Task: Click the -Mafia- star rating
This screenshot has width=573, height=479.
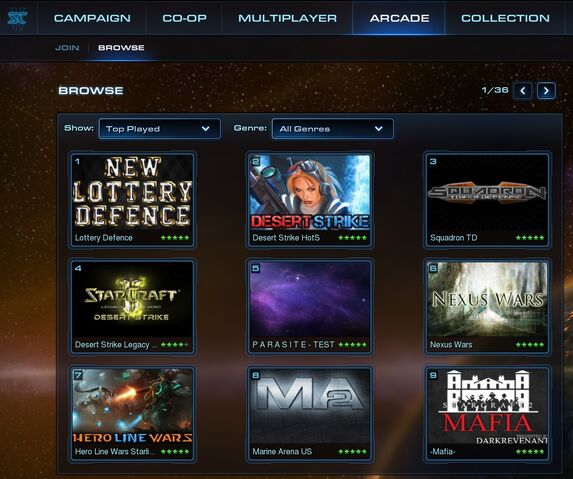Action: coord(530,452)
